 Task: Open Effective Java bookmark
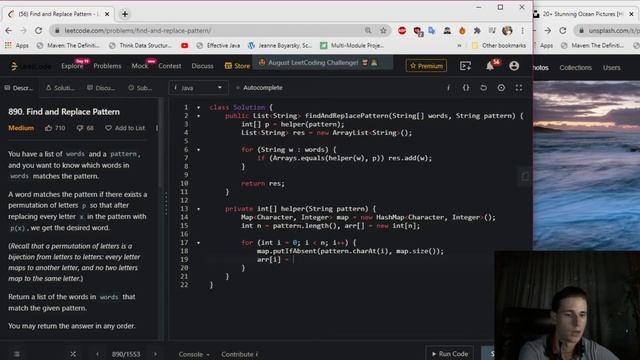tap(218, 46)
